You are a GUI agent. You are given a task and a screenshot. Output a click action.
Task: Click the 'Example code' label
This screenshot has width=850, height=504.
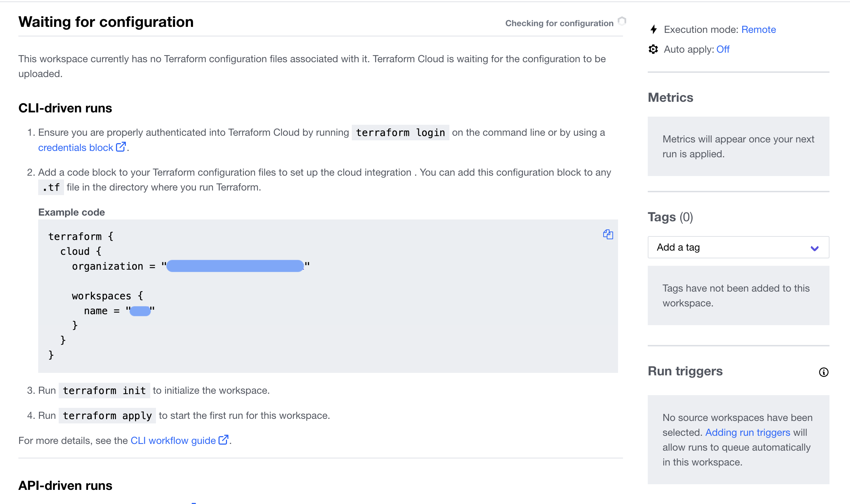[71, 212]
